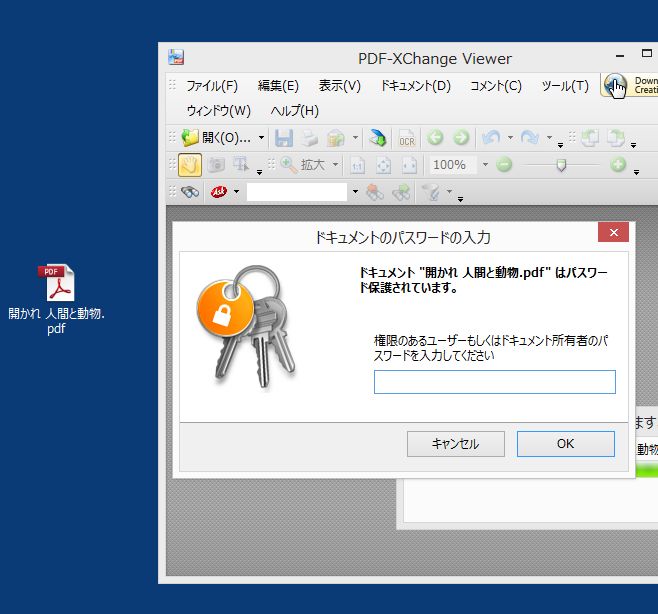
Task: Click the document password input field
Action: (495, 382)
